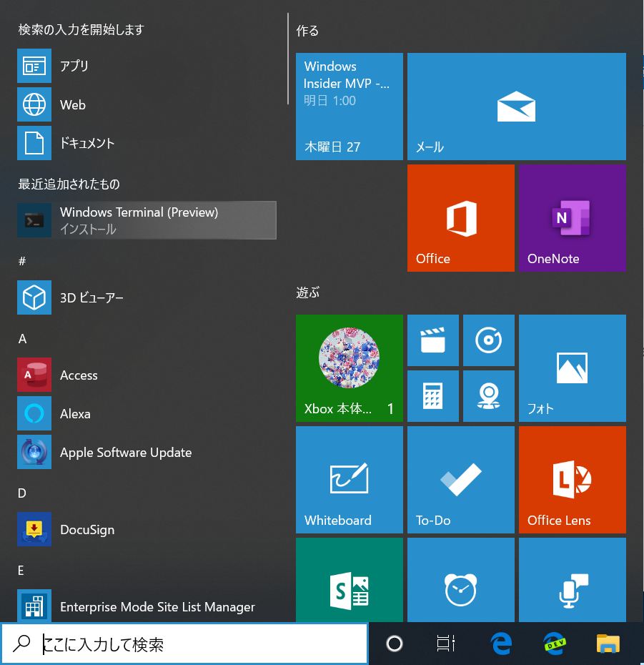Open the Office tile
Screen dimensions: 644x665
(x=461, y=218)
